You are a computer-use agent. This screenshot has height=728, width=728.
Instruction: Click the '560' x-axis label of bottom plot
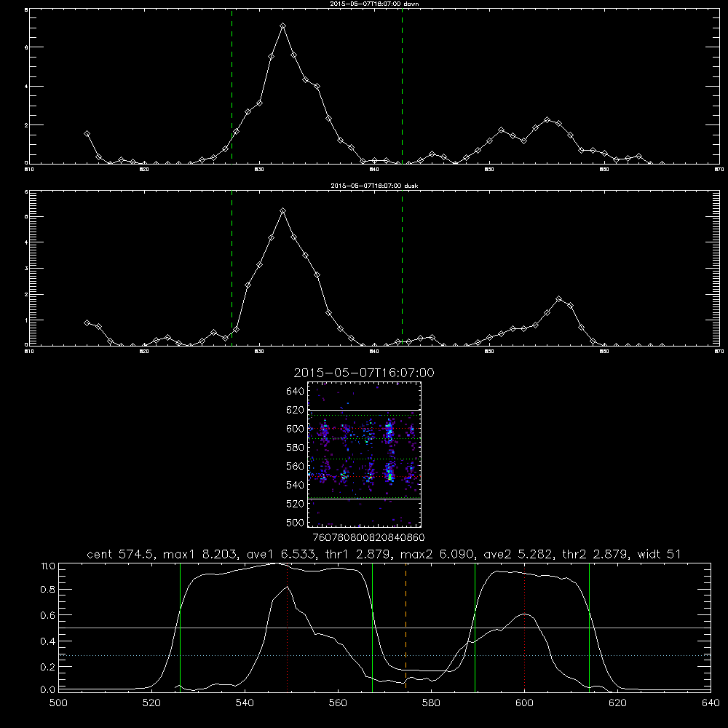pos(338,703)
